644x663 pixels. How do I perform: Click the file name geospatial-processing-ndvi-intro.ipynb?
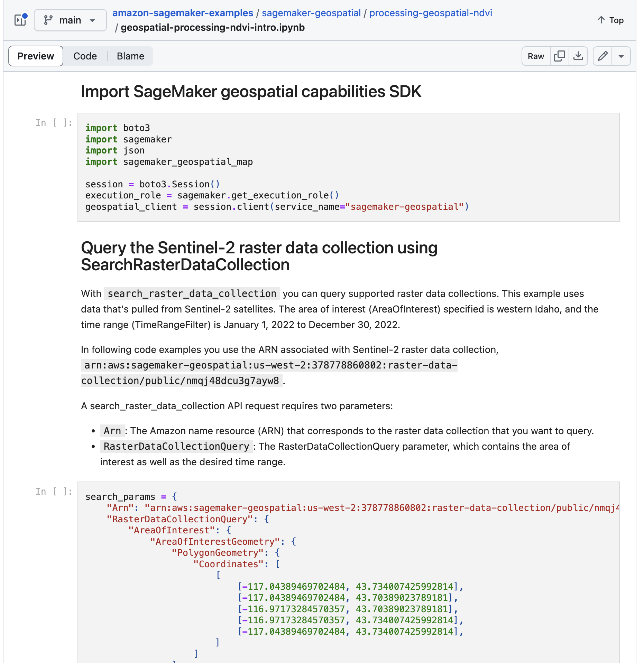(x=213, y=27)
